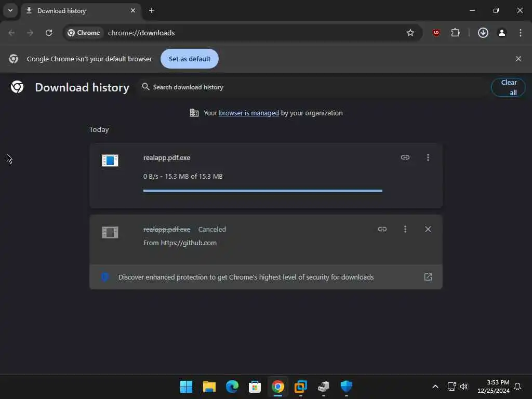Show hidden system tray icons

435,387
